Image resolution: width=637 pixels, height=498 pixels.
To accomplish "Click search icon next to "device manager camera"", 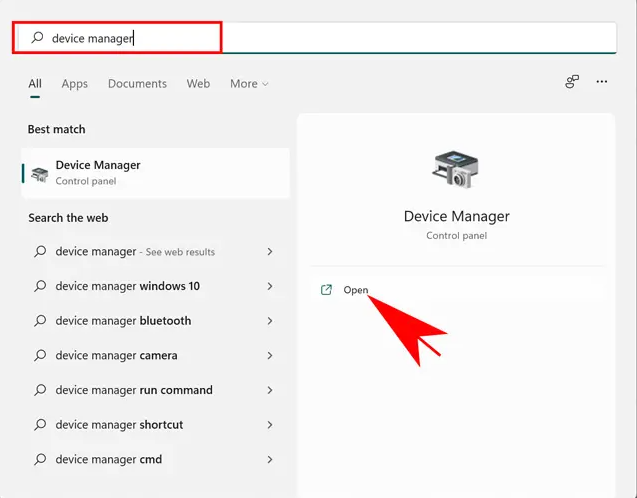I will click(40, 355).
